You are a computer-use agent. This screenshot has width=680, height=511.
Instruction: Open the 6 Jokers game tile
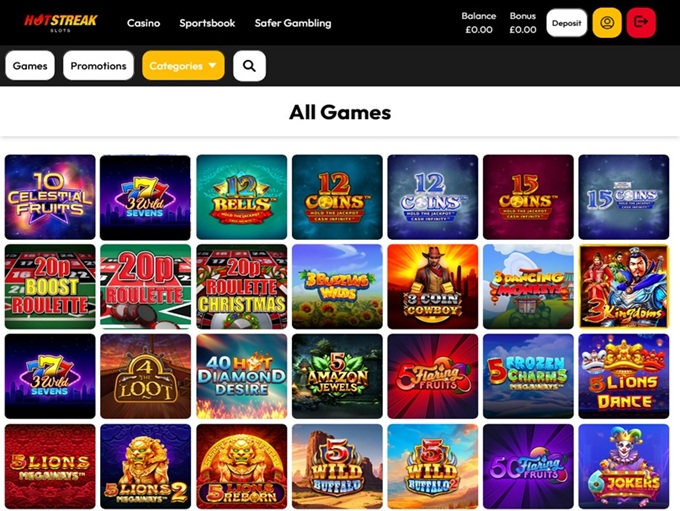624,466
